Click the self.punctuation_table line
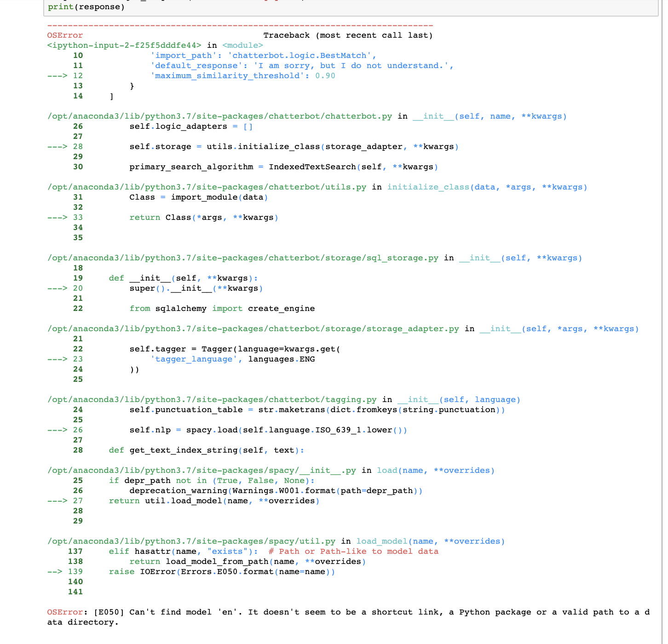 point(317,410)
